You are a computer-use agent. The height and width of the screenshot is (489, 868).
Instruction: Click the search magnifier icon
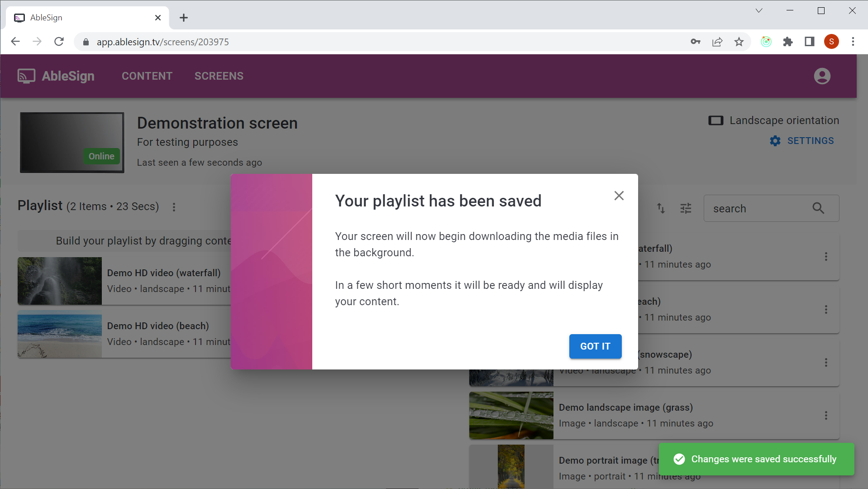coord(818,208)
